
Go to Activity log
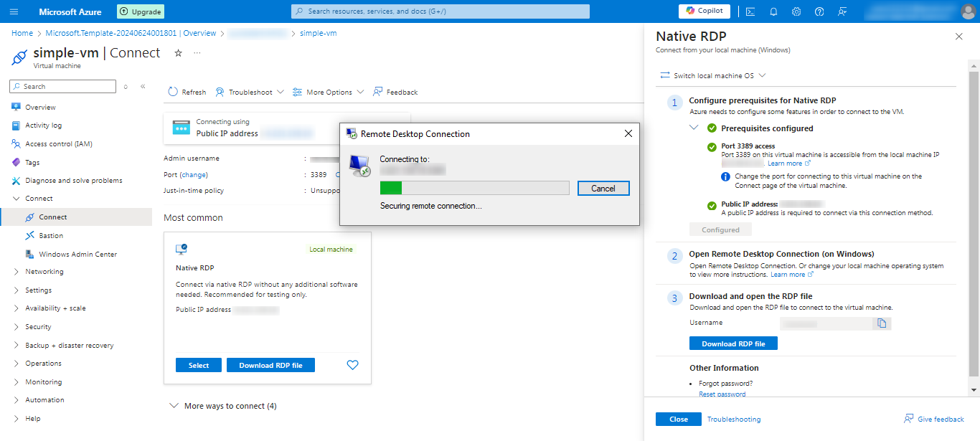(x=43, y=125)
